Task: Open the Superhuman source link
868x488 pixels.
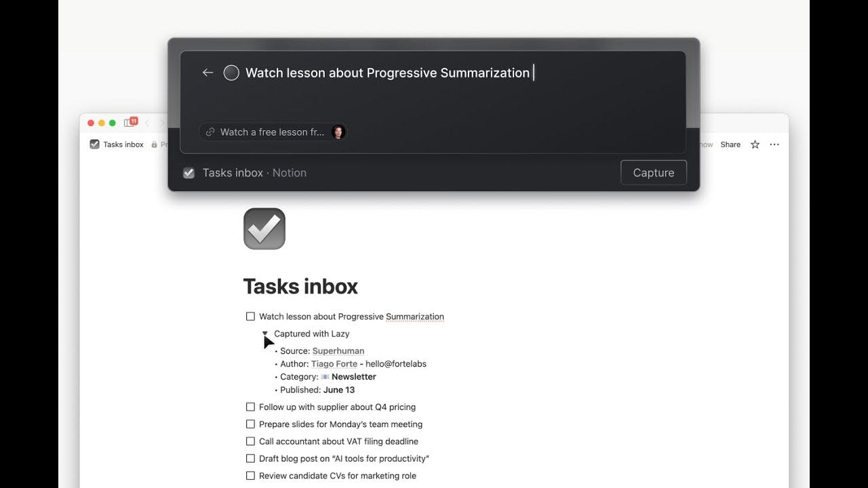Action: [338, 351]
